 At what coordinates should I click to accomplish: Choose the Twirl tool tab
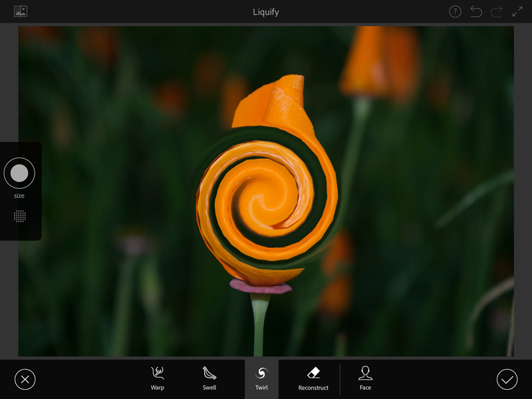(261, 378)
